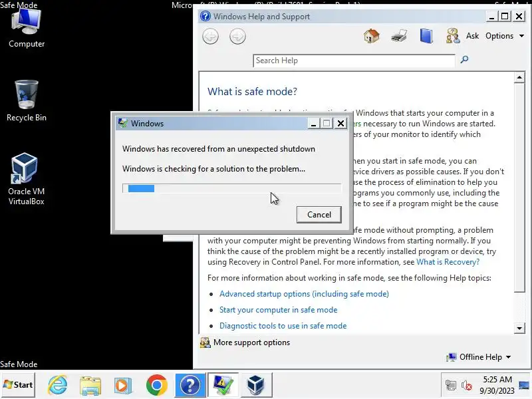532x399 pixels.
Task: Open Diagnostic tools to use in safe mode link
Action: click(x=283, y=326)
